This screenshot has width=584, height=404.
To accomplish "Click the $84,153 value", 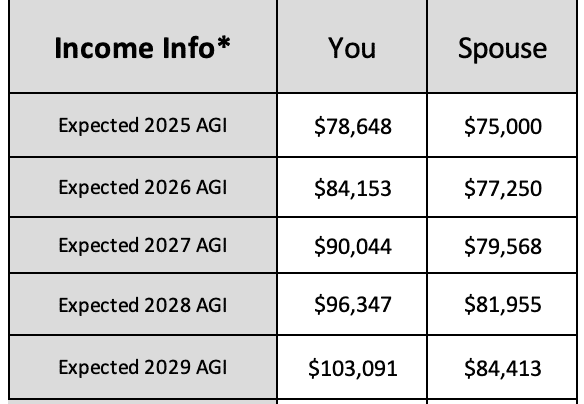I will pos(353,188).
